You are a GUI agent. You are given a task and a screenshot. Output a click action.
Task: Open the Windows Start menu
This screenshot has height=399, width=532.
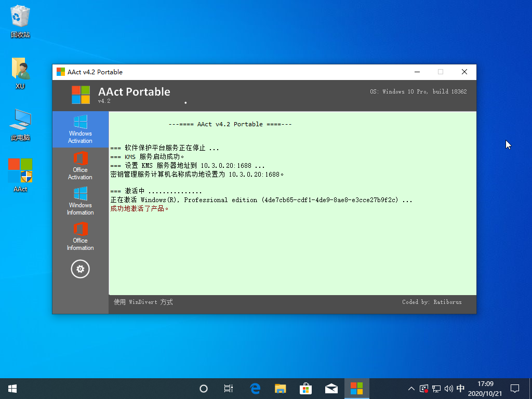tap(12, 388)
